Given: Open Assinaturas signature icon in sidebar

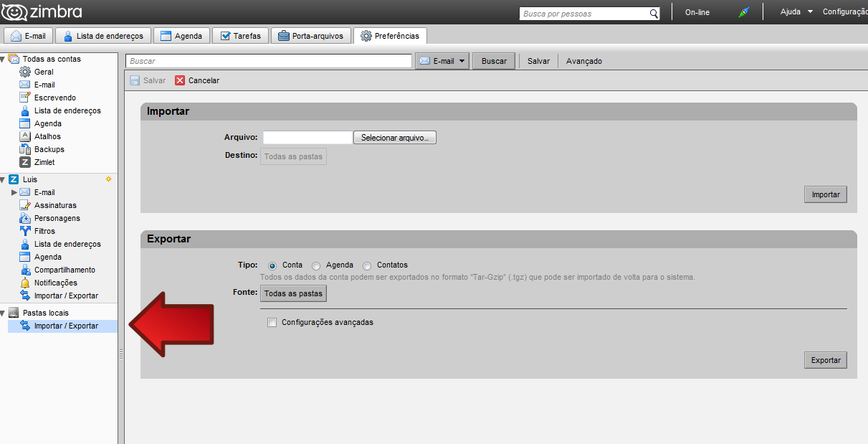Looking at the screenshot, I should 25,205.
